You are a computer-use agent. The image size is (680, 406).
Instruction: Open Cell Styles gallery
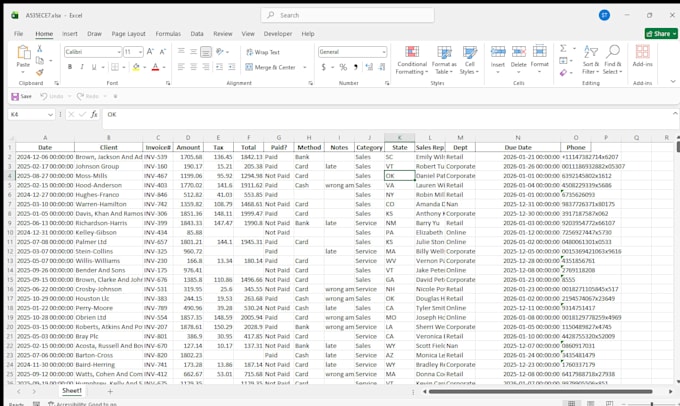coord(469,60)
